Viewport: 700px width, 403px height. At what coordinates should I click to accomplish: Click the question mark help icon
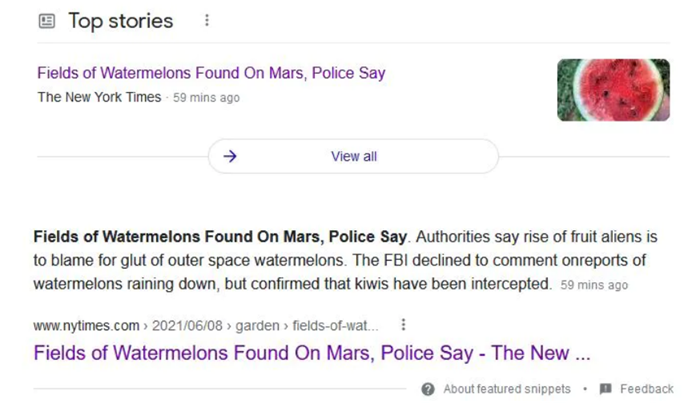428,389
